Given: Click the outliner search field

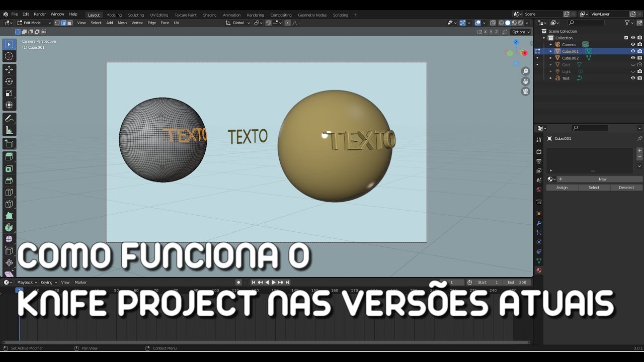Looking at the screenshot, I should click(586, 23).
